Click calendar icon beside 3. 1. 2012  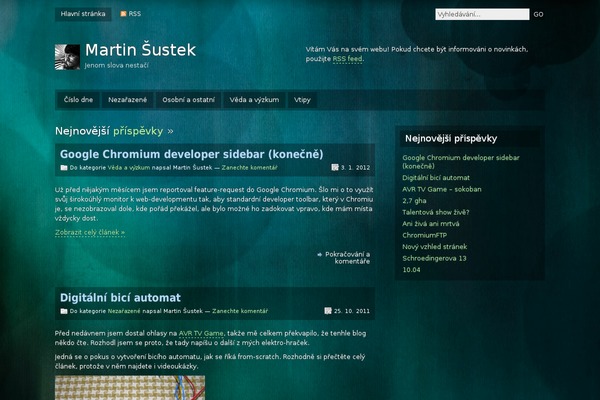click(335, 167)
